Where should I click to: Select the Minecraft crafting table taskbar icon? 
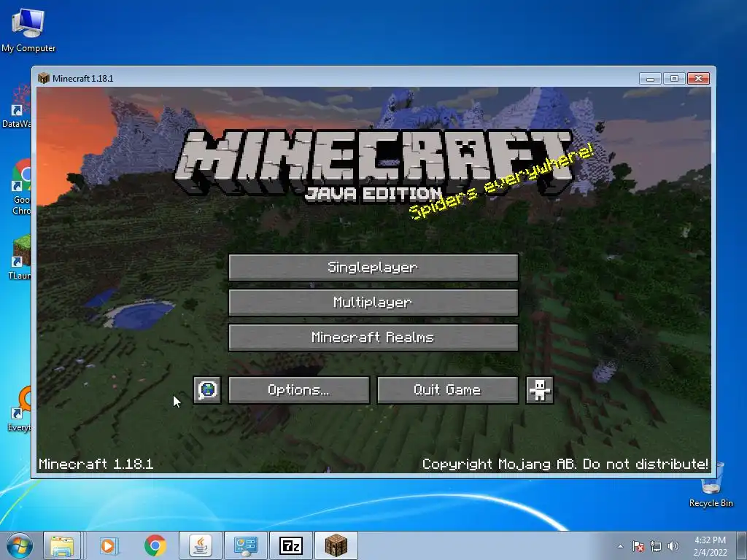pos(336,545)
